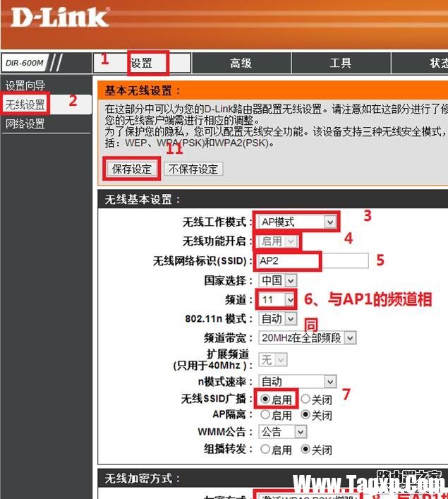Click the DIR-600M model label
Viewport: 448px width, 499px height.
point(25,63)
